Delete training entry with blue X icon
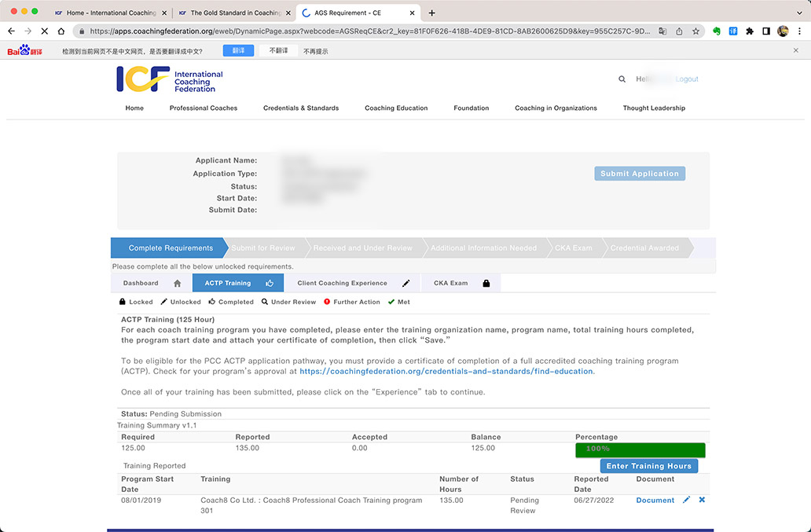Image resolution: width=811 pixels, height=532 pixels. (702, 500)
